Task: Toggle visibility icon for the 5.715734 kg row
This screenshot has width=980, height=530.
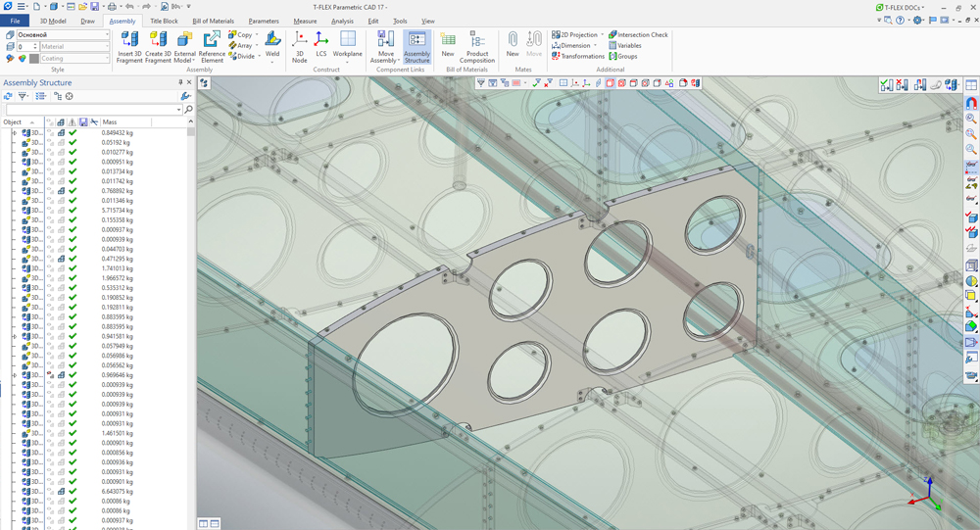Action: (x=50, y=211)
